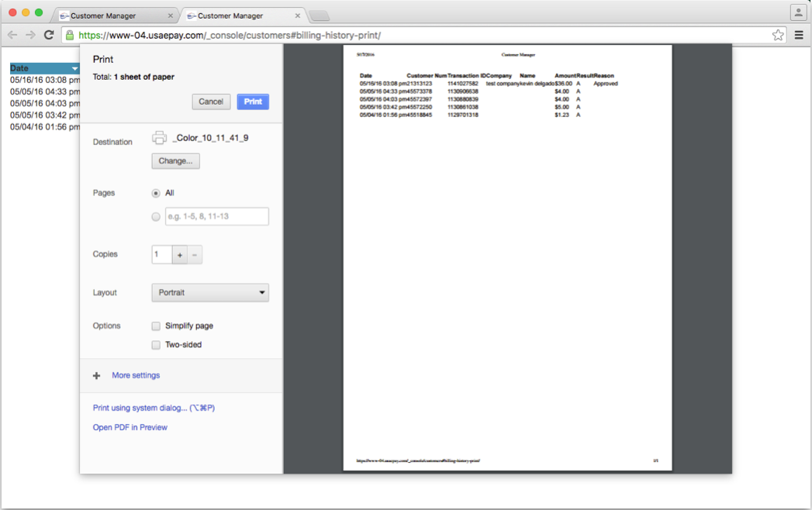Select the All pages radio button

pyautogui.click(x=156, y=193)
